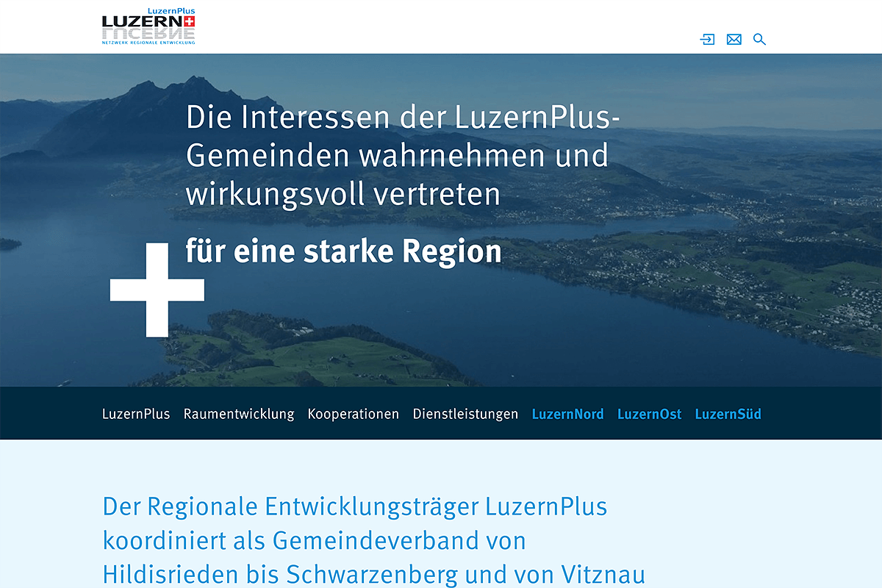This screenshot has width=882, height=588.
Task: Open search with the magnifying glass icon
Action: pos(759,40)
